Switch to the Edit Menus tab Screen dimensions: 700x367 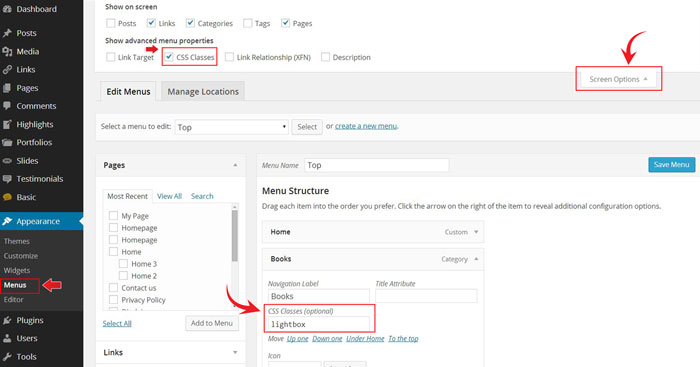click(x=128, y=92)
